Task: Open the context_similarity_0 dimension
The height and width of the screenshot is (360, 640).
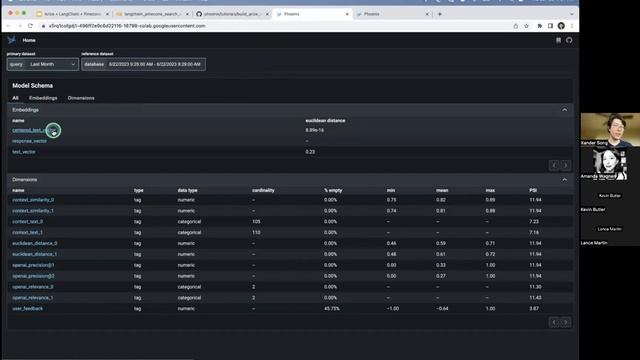Action: [33, 200]
